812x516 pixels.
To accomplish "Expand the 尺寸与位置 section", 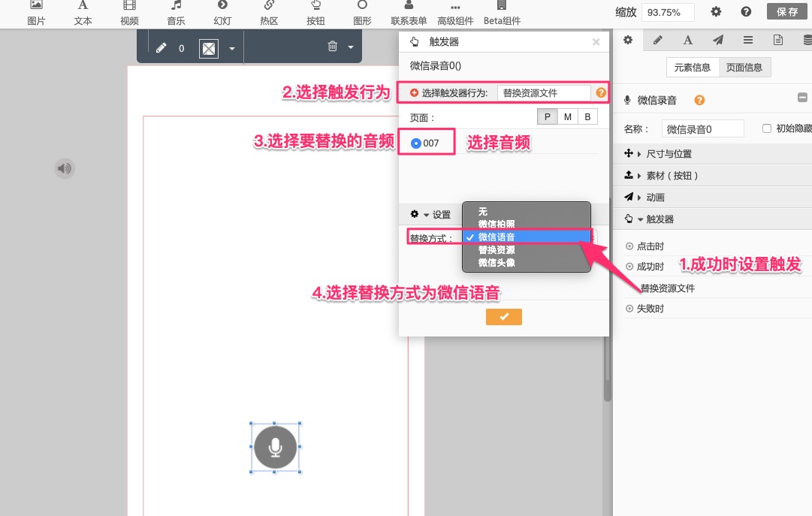I will 658,154.
